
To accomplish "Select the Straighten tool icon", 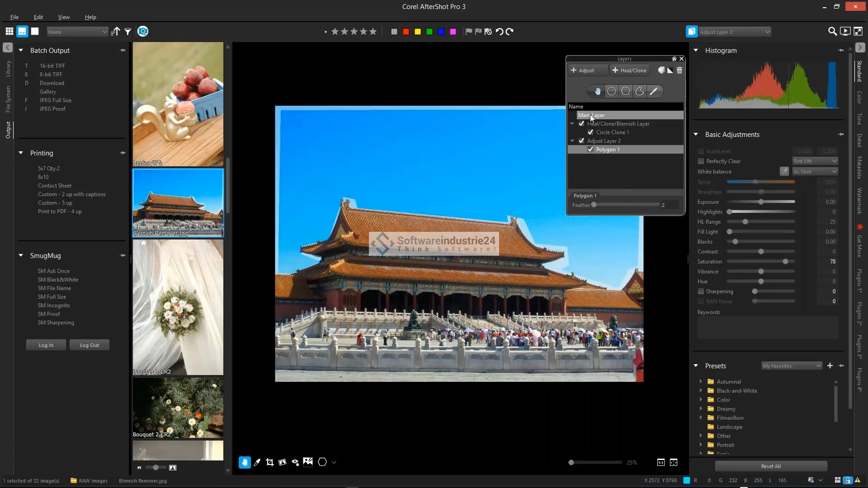I will click(283, 462).
